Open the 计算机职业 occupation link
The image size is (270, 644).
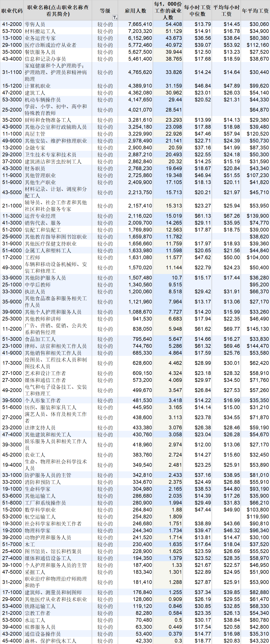tap(38, 86)
